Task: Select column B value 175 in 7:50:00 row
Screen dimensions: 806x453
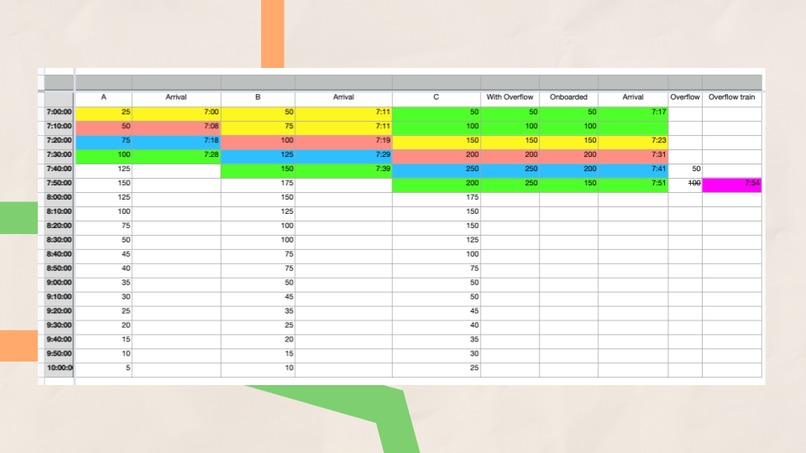Action: pyautogui.click(x=258, y=183)
